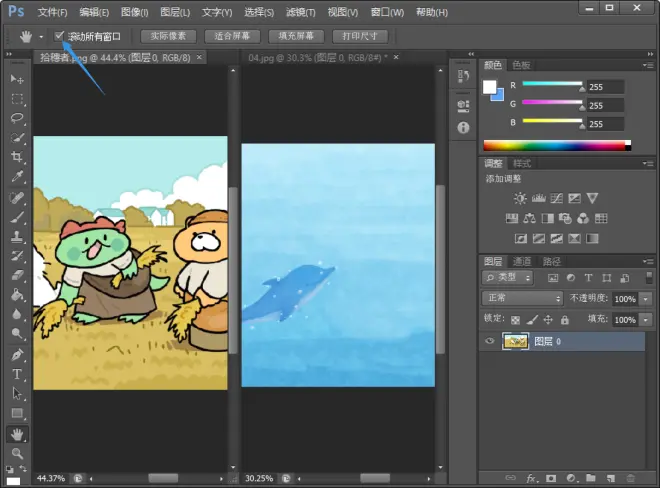Screen dimensions: 660x488
Task: Select the Pen tool
Action: pyautogui.click(x=17, y=355)
